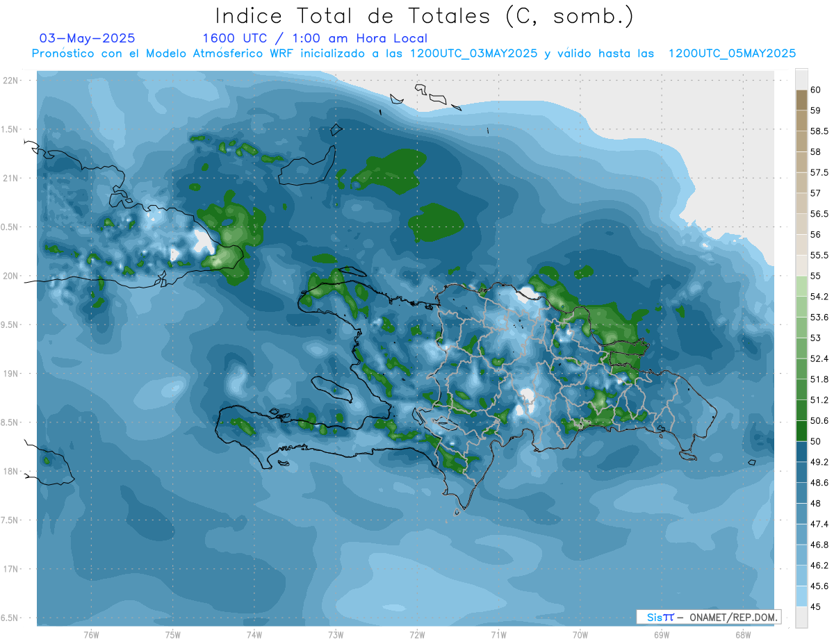Screen dimensions: 834x644
Task: Click the '53.6' value on the color scale
Action: coord(819,317)
